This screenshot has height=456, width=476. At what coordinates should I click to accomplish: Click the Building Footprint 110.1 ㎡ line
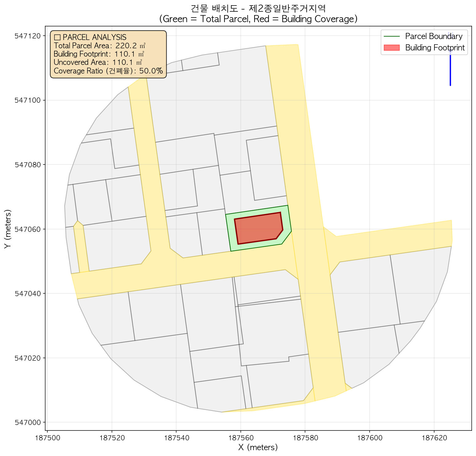click(99, 54)
